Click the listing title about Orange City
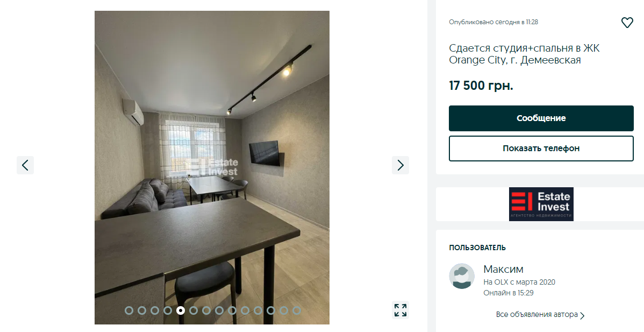This screenshot has height=332, width=644. [525, 54]
